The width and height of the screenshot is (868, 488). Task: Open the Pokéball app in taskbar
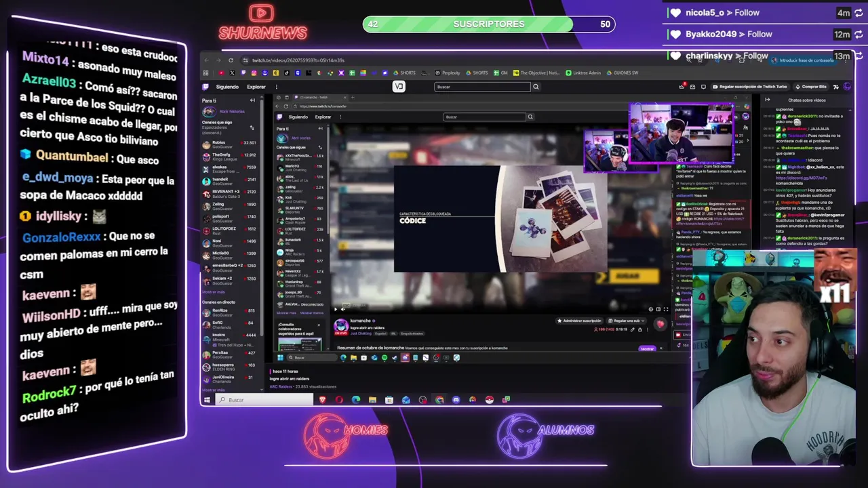click(x=489, y=400)
